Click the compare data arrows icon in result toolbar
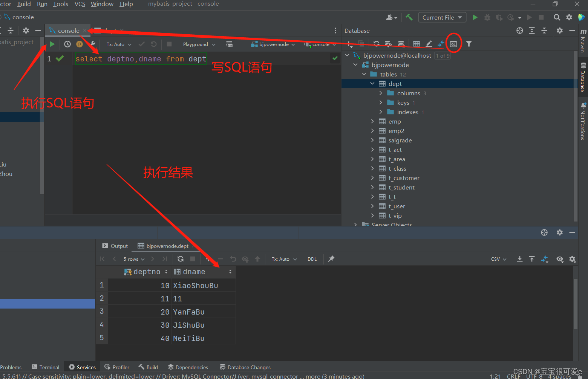 click(x=544, y=259)
